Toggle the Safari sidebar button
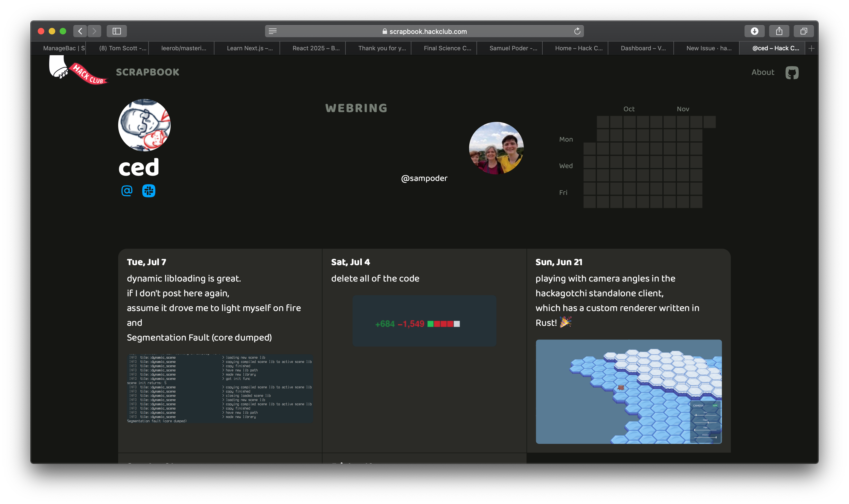Viewport: 849px width, 504px height. coord(117,31)
